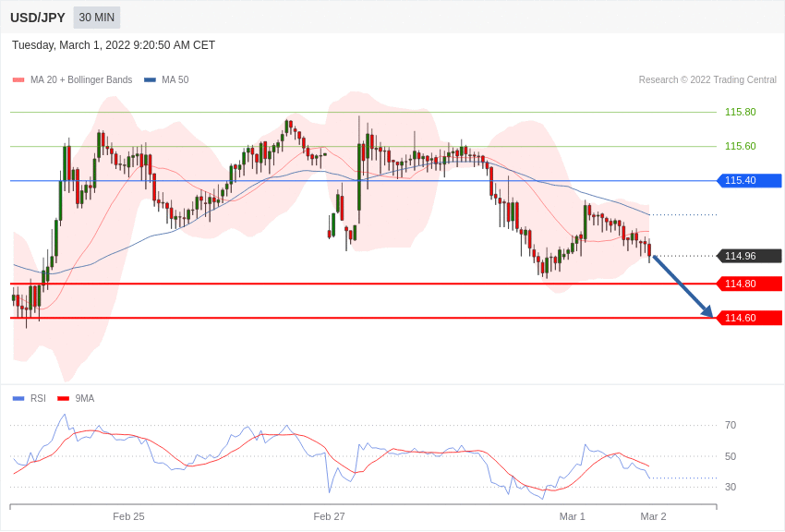Screen dimensions: 785x532
Task: Click the Feb 25 date axis label
Action: 128,516
